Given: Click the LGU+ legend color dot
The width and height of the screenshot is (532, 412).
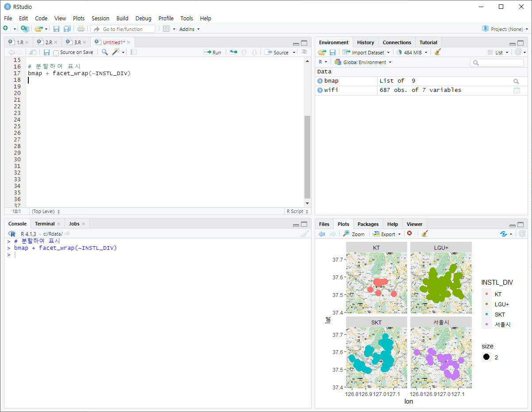Looking at the screenshot, I should [x=486, y=304].
